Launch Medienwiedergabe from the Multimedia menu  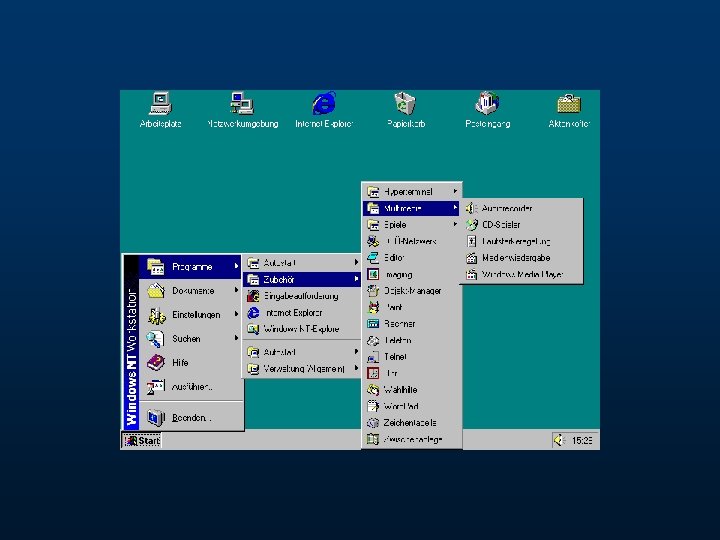(522, 258)
